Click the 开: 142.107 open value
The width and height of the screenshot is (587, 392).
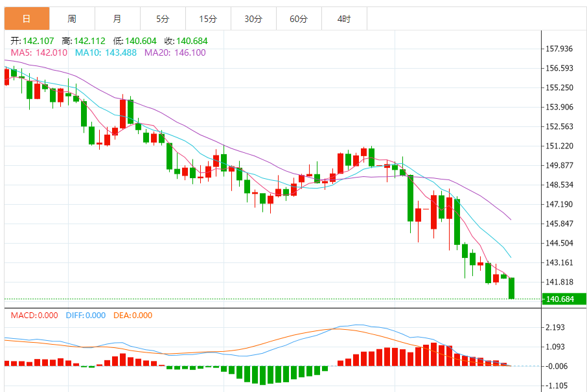click(x=32, y=41)
